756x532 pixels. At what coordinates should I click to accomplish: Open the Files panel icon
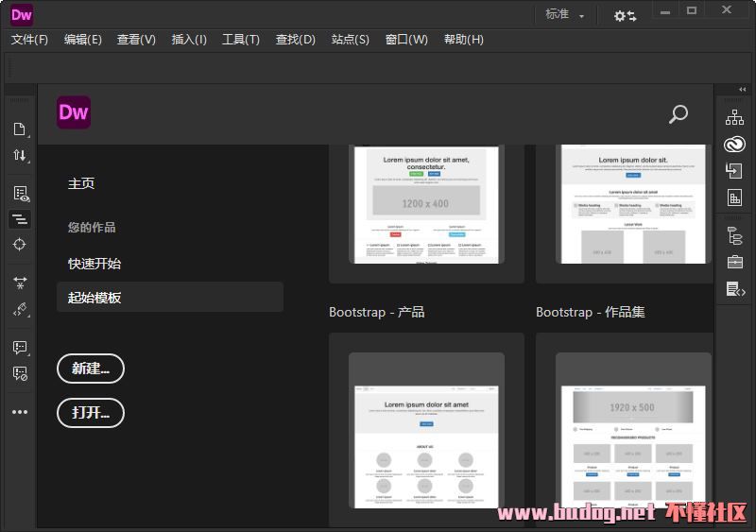[x=734, y=118]
